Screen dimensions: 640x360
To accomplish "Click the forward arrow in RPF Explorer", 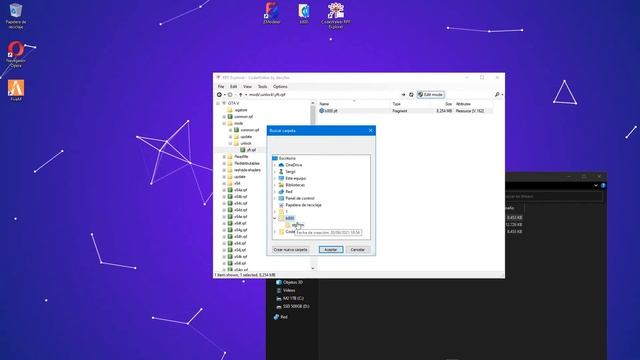I will coord(230,95).
